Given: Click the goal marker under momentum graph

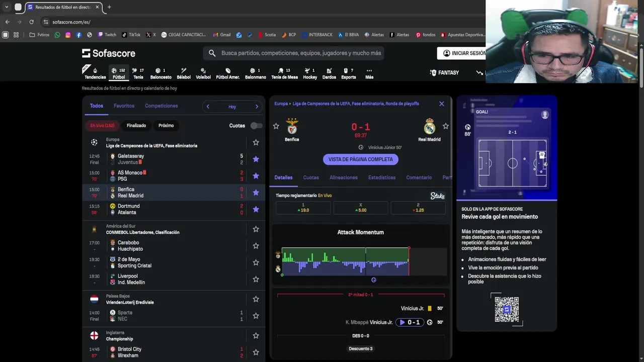Looking at the screenshot, I should tap(374, 280).
